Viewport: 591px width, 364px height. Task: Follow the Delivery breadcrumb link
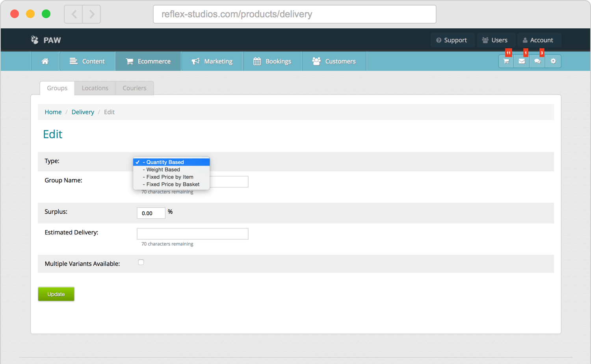pos(83,112)
